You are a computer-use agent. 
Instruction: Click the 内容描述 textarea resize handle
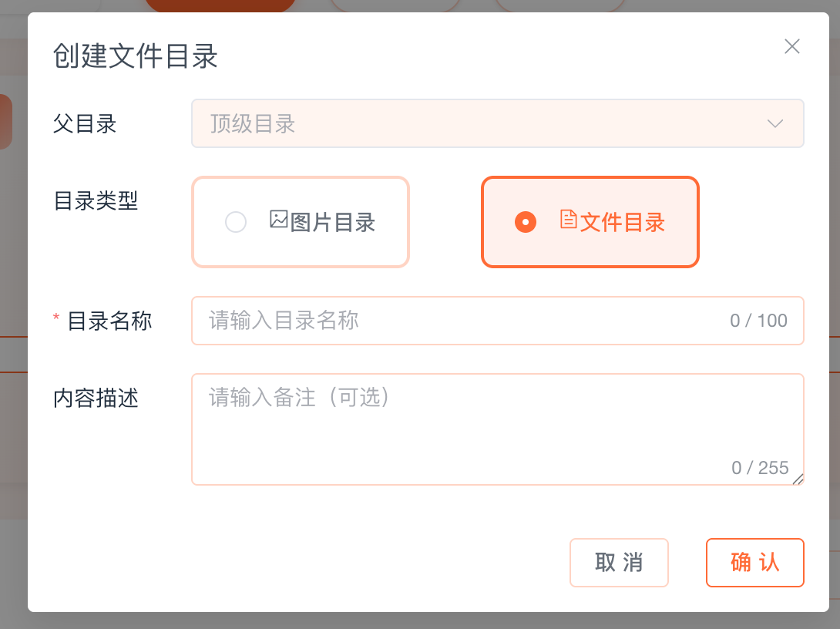pyautogui.click(x=798, y=479)
